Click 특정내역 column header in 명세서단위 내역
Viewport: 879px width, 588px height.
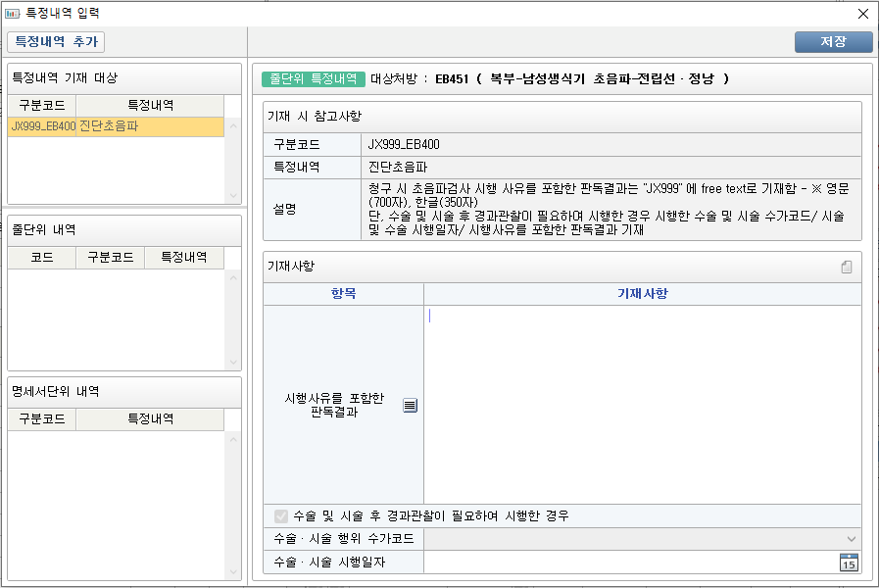tap(150, 418)
